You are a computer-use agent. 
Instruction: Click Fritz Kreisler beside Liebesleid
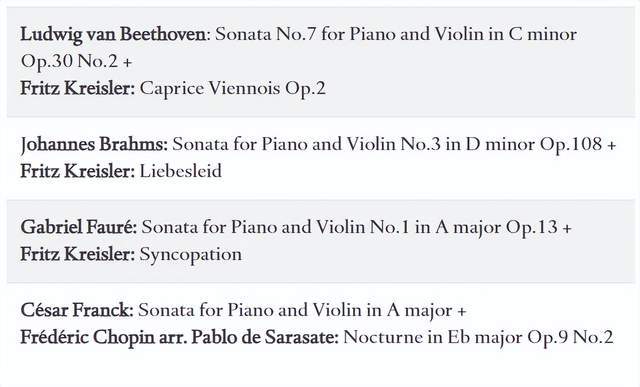[x=78, y=171]
